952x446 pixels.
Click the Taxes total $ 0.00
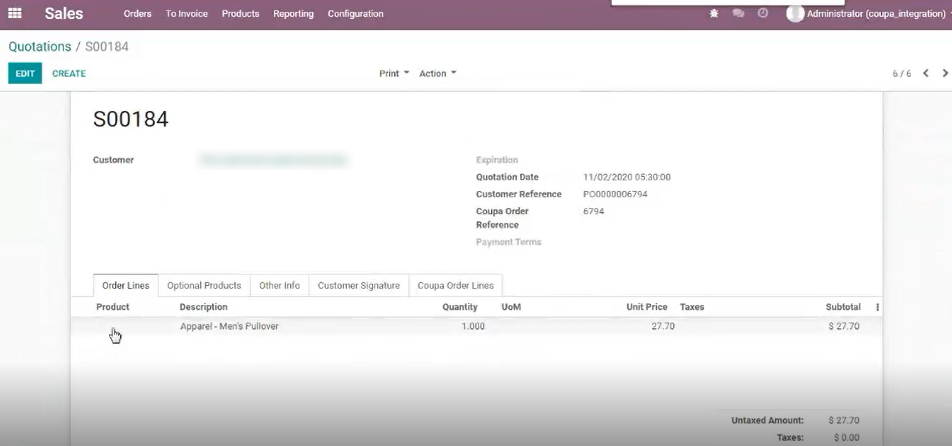(846, 438)
